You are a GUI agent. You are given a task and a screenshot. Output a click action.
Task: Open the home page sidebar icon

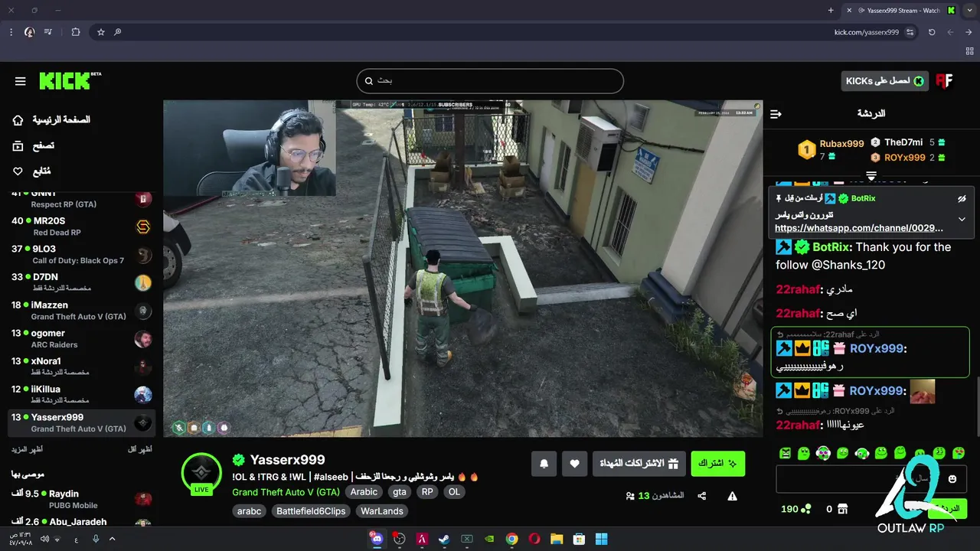coord(18,120)
